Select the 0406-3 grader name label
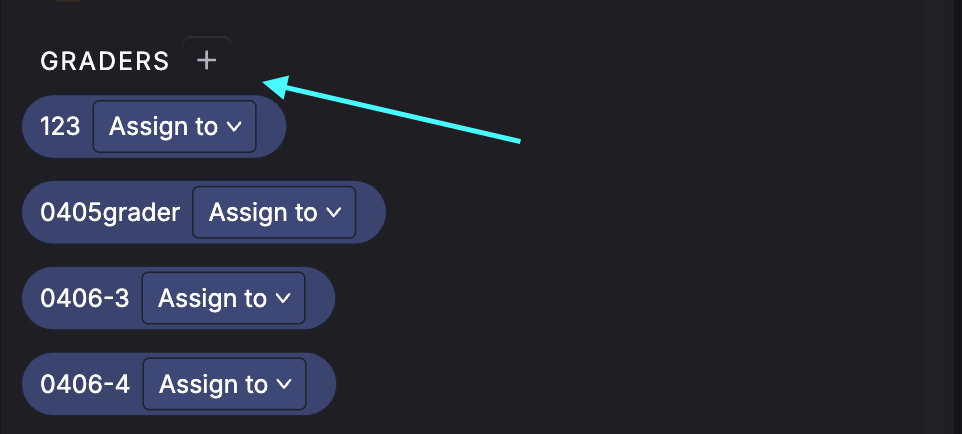The width and height of the screenshot is (962, 434). coord(85,299)
